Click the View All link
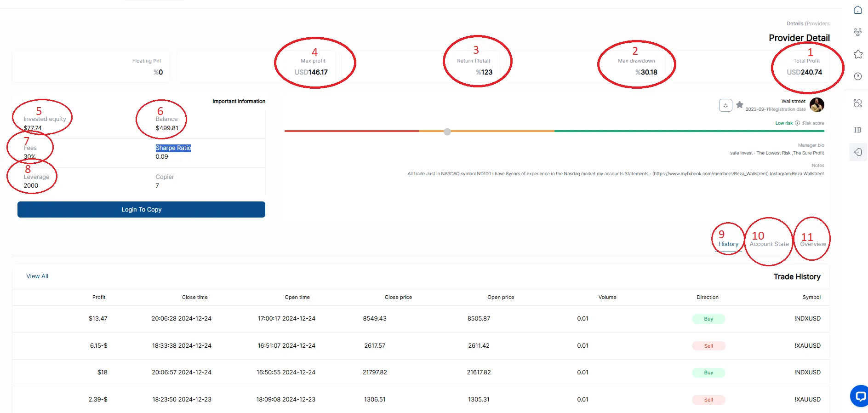 (37, 276)
